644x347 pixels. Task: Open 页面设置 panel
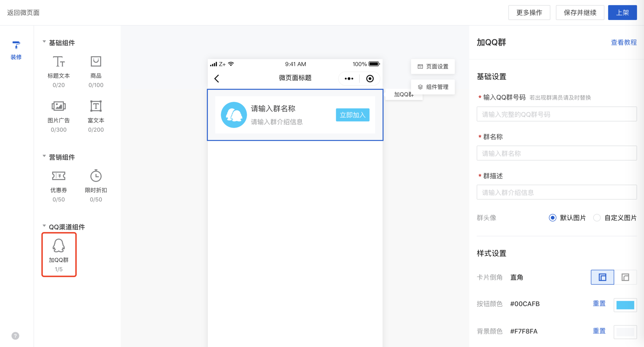tap(433, 66)
